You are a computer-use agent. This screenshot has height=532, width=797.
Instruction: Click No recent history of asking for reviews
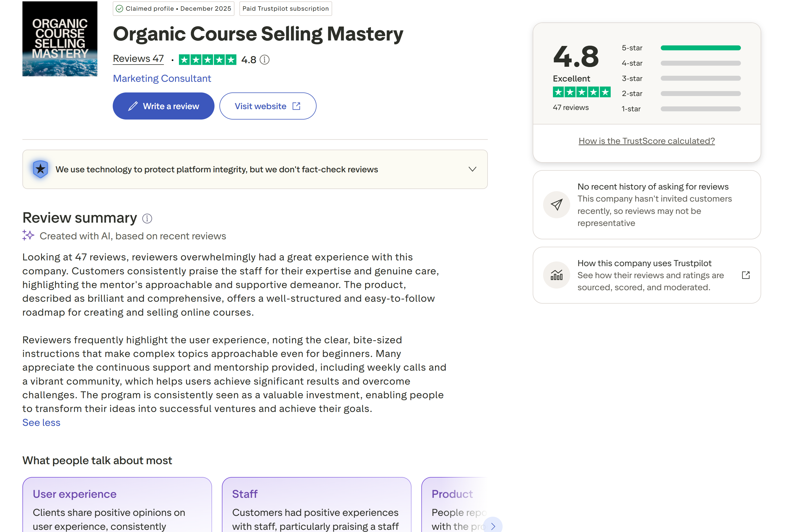pos(653,187)
